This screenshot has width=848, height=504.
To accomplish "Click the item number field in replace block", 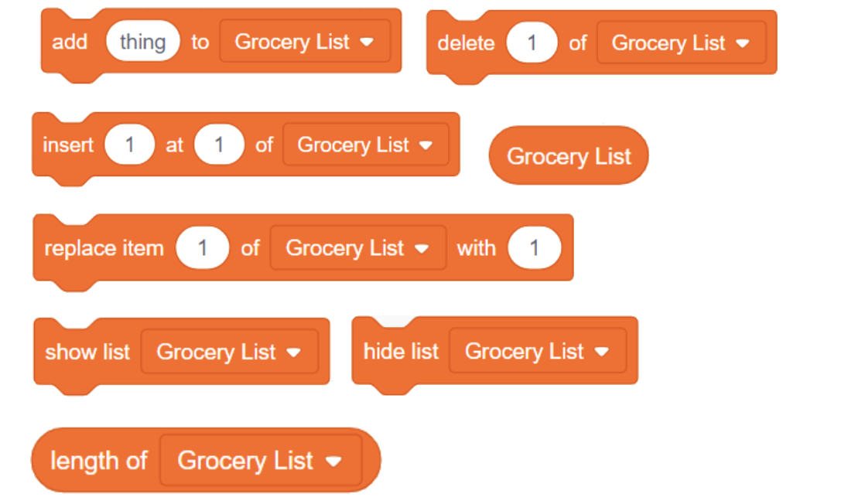I will tap(202, 248).
